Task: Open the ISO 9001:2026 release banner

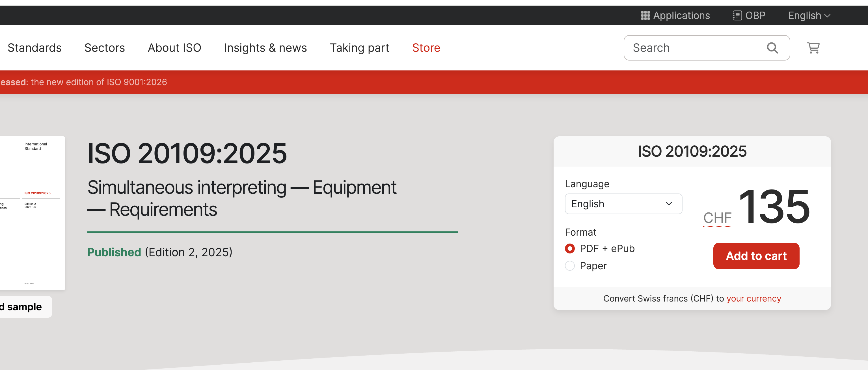Action: [x=84, y=82]
